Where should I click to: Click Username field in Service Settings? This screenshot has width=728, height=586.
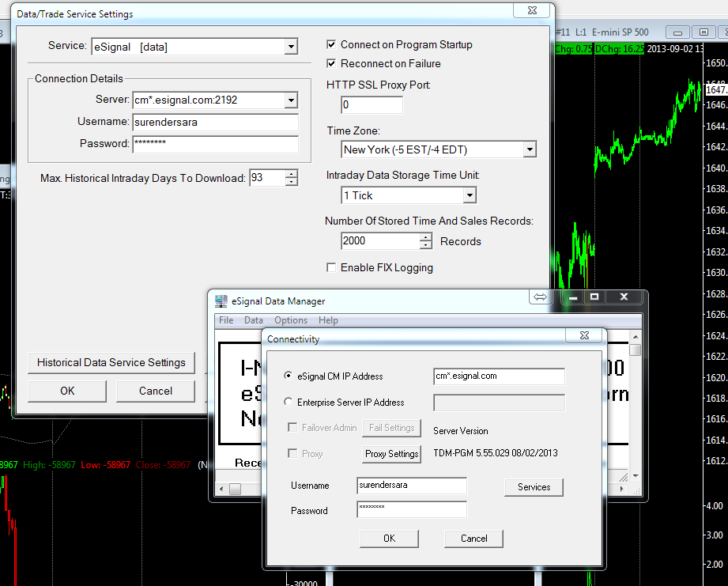point(216,122)
